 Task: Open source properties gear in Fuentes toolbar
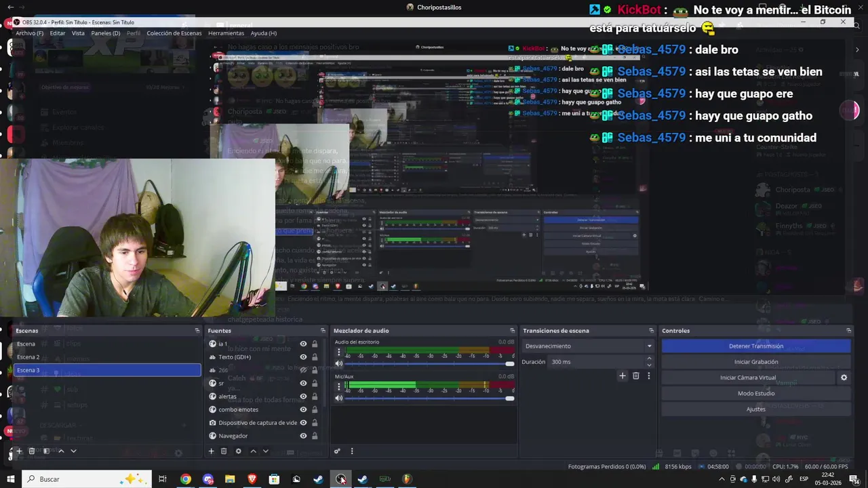click(x=238, y=451)
